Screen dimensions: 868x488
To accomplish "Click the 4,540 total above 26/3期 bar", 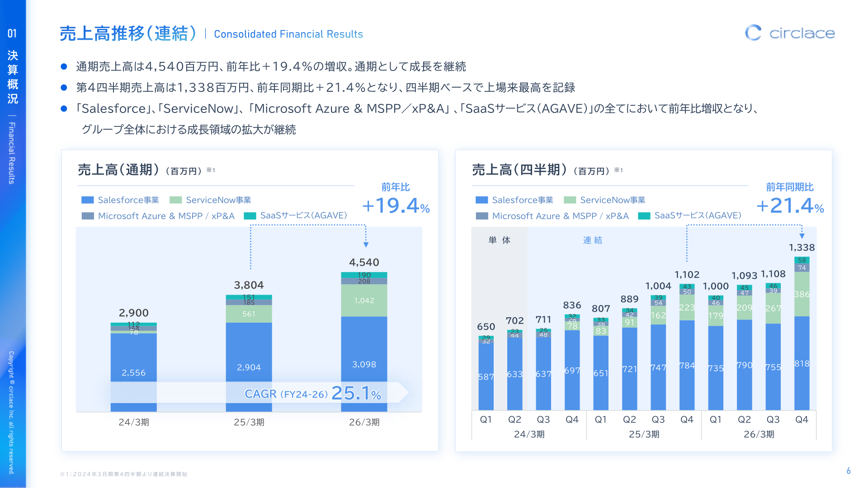I will click(x=364, y=263).
